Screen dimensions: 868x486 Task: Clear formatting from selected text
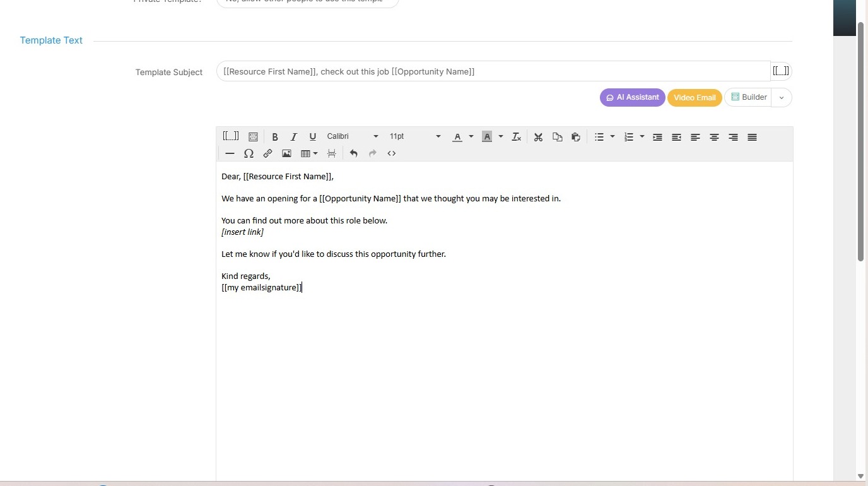(516, 137)
